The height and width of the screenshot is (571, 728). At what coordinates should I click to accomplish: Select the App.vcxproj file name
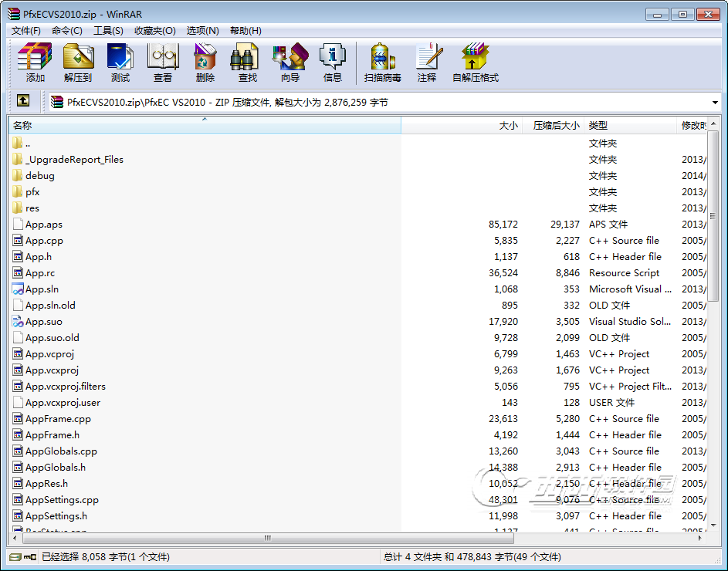(x=52, y=370)
